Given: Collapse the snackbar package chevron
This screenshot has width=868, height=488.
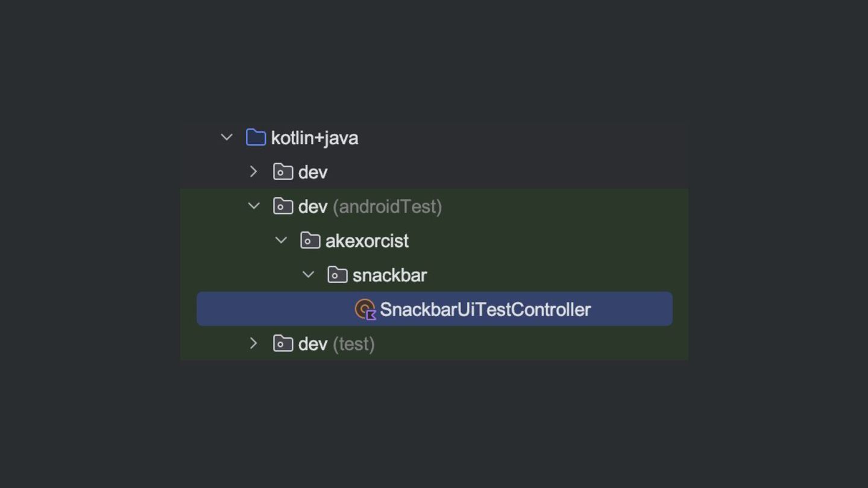Looking at the screenshot, I should coord(308,275).
